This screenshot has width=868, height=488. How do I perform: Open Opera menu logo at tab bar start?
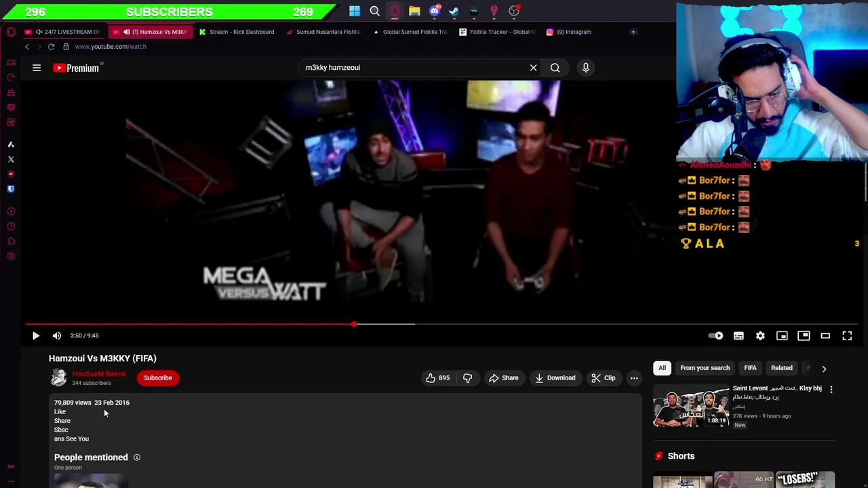(11, 32)
